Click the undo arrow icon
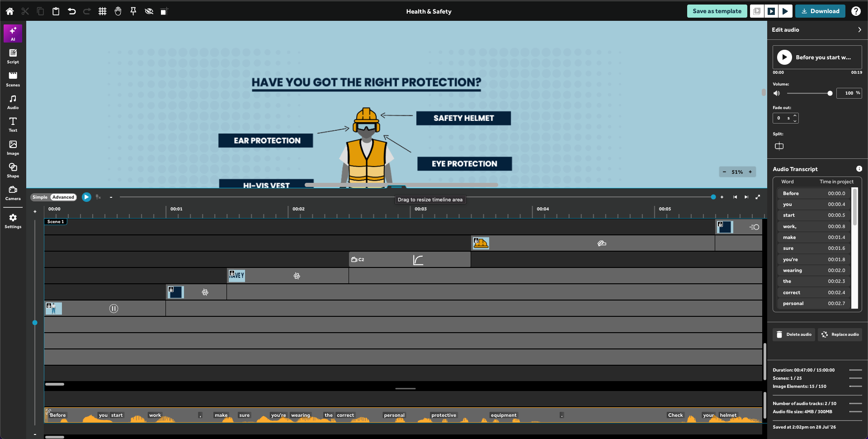Image resolution: width=868 pixels, height=439 pixels. click(x=71, y=11)
